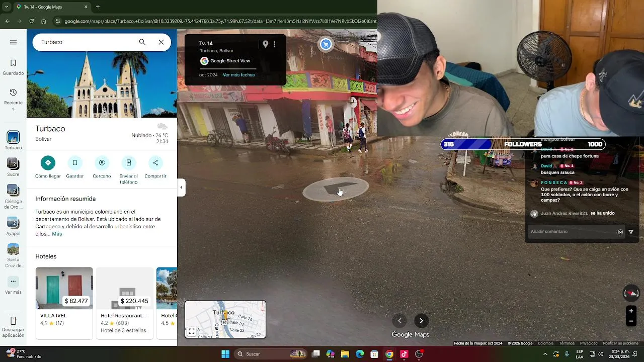Click the browser address bar URL
Screen dimensions: 644x362
point(220,21)
